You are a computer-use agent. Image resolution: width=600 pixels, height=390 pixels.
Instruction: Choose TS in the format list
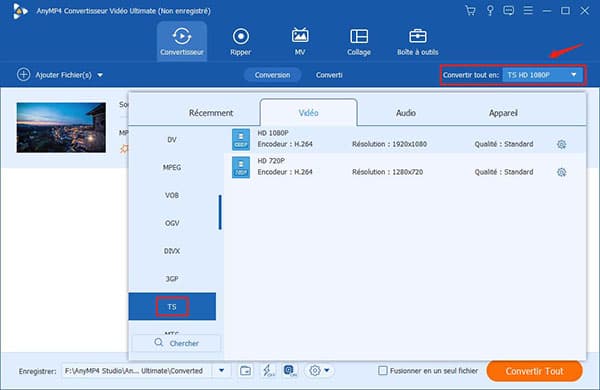(x=172, y=307)
